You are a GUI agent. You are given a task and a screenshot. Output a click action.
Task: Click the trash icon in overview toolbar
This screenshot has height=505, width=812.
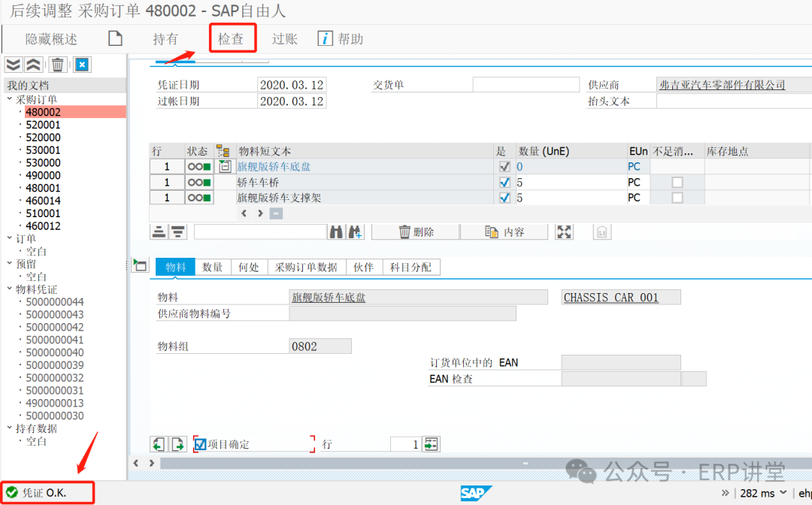coord(57,65)
